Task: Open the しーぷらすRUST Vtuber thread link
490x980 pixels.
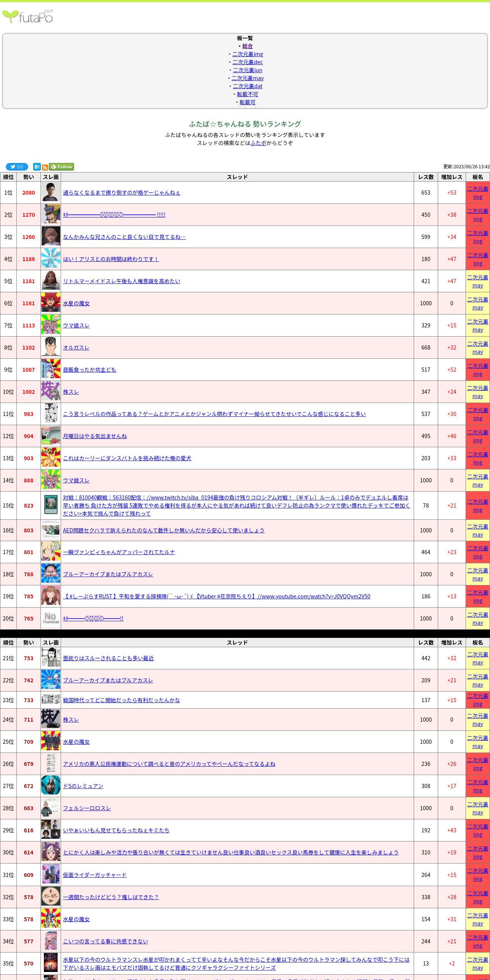Action: 216,596
